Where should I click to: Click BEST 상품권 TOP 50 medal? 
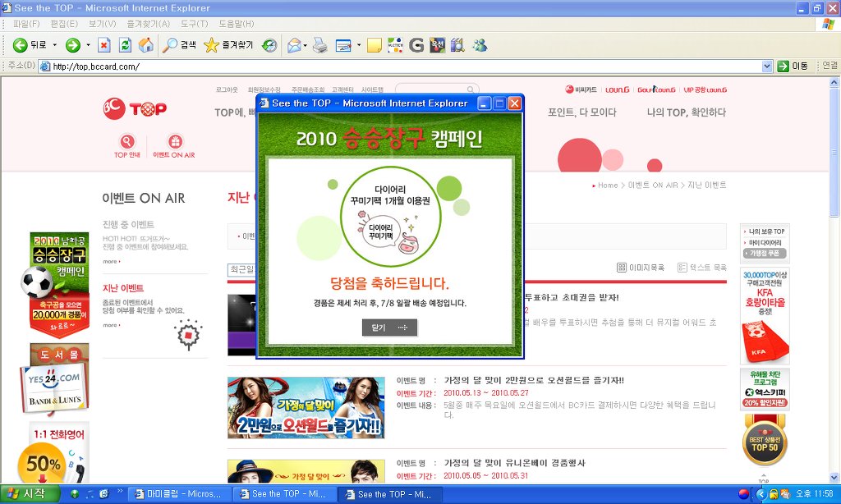(x=765, y=441)
